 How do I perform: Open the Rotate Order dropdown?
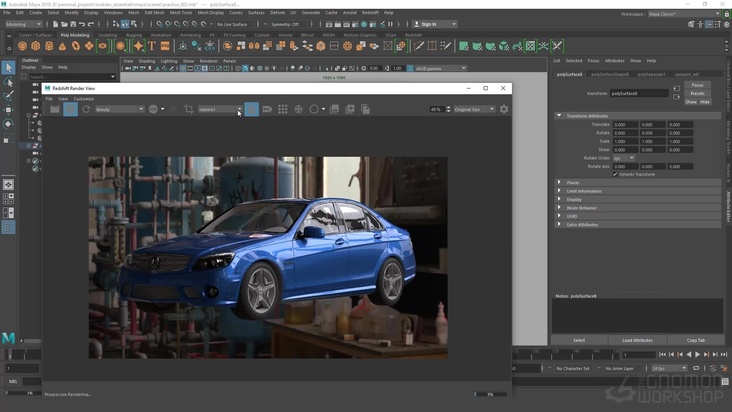click(624, 158)
